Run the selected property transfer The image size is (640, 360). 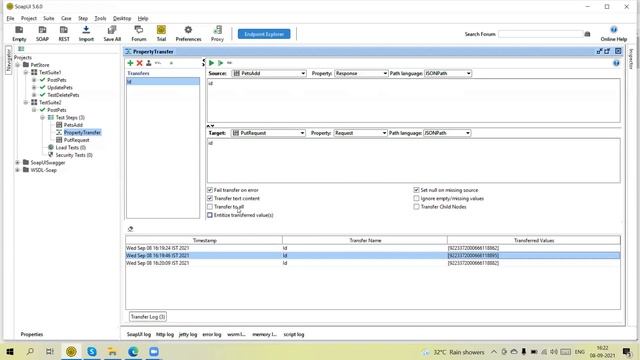click(x=211, y=63)
